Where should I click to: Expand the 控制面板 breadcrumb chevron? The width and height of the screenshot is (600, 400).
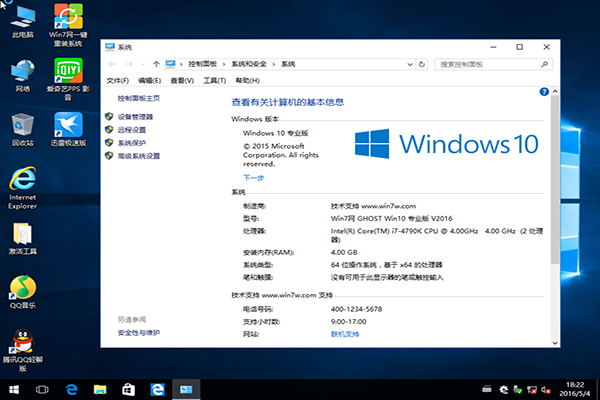click(222, 63)
